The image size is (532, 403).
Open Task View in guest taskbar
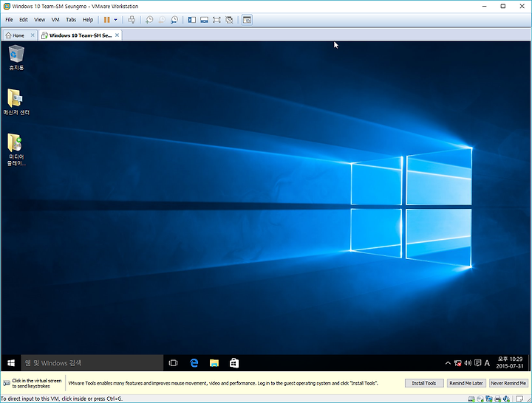click(x=173, y=363)
